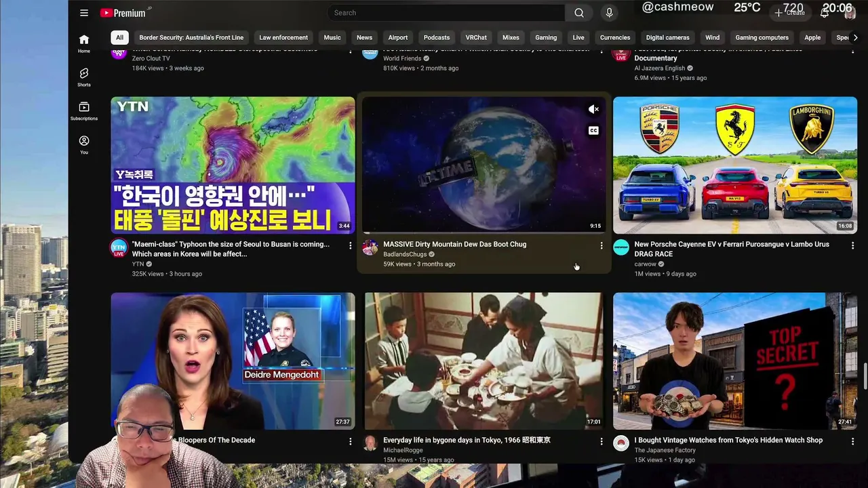Select the Currencies chip

point(615,38)
